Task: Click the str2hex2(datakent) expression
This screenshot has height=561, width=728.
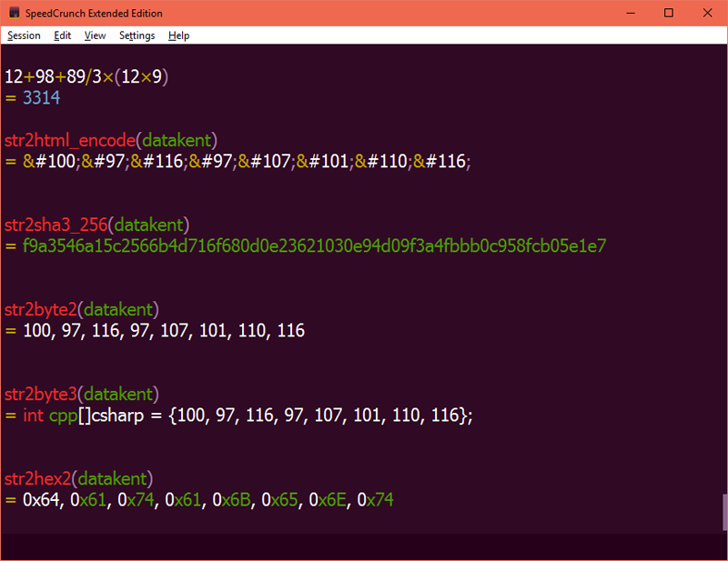Action: (78, 478)
